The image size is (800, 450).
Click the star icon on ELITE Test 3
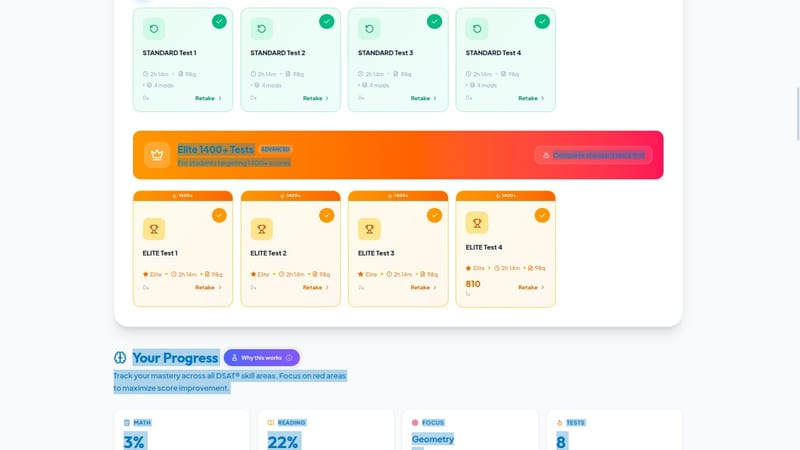point(361,274)
